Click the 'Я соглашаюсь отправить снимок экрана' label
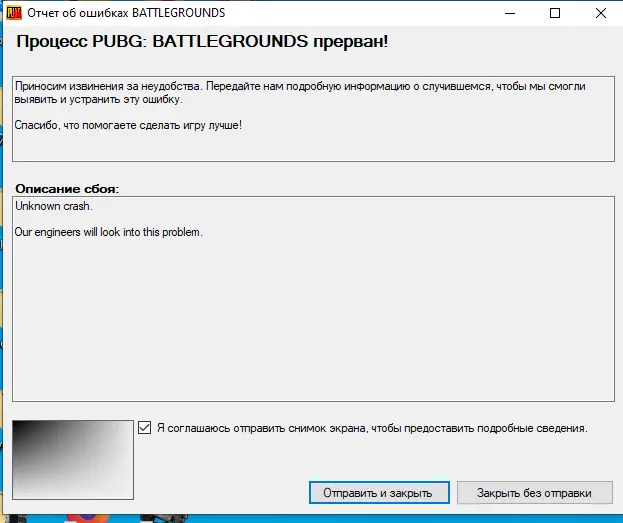623x523 pixels. 372,428
